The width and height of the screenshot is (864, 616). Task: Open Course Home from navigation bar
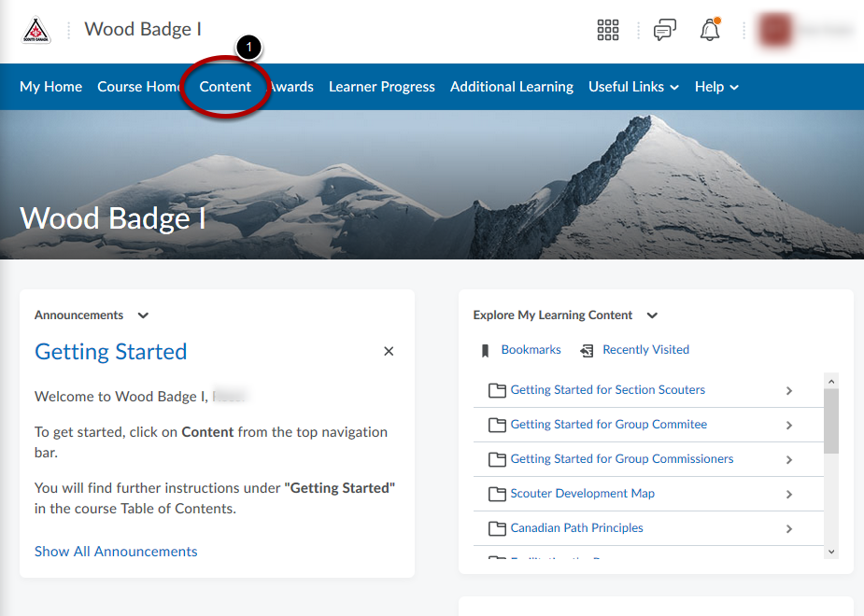139,87
